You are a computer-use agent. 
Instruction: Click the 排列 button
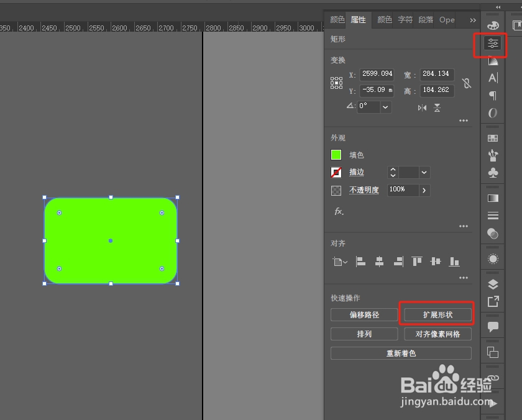[364, 334]
